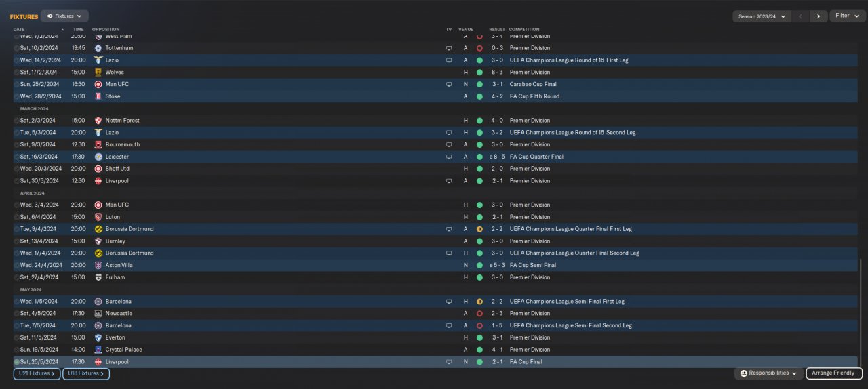Click the Wolves club badge icon
This screenshot has height=389, width=868.
(x=98, y=73)
